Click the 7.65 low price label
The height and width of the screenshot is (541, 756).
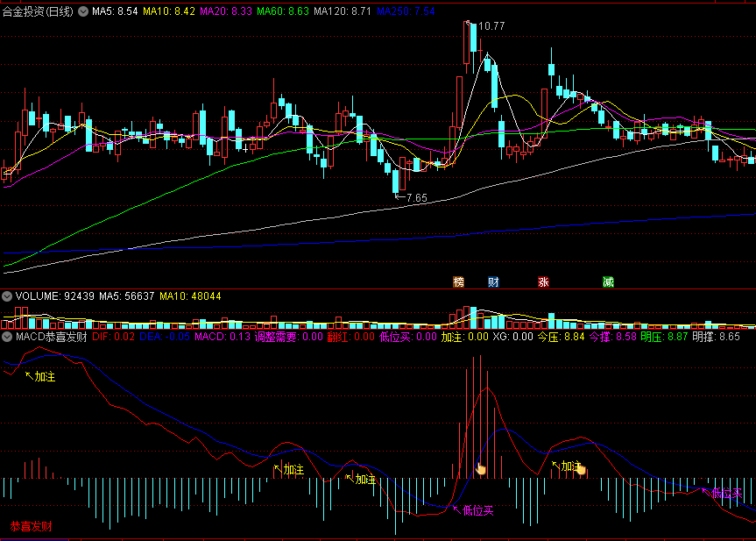[417, 198]
